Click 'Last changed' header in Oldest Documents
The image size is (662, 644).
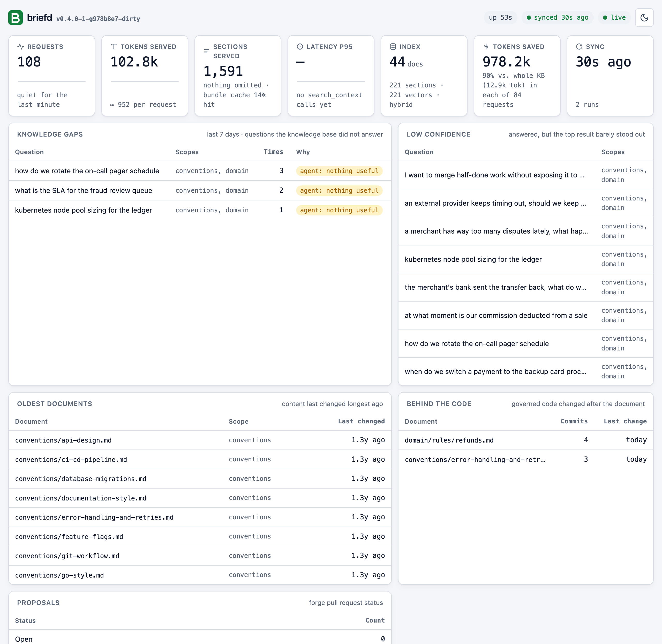362,421
